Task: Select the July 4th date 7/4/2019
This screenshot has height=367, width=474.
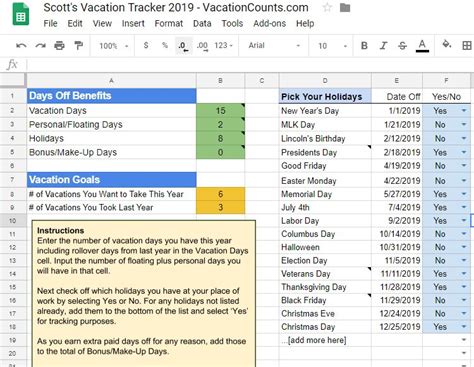Action: pos(397,207)
